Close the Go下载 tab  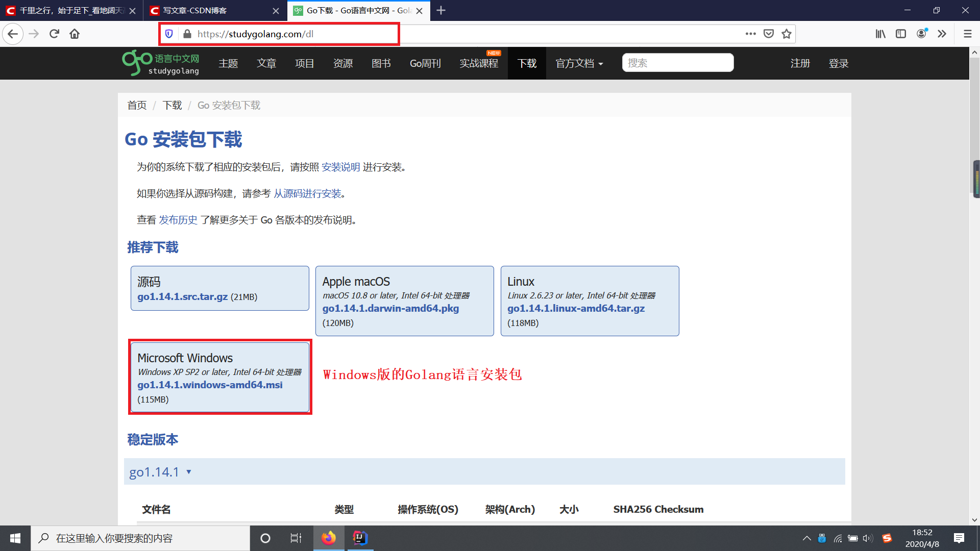coord(419,11)
